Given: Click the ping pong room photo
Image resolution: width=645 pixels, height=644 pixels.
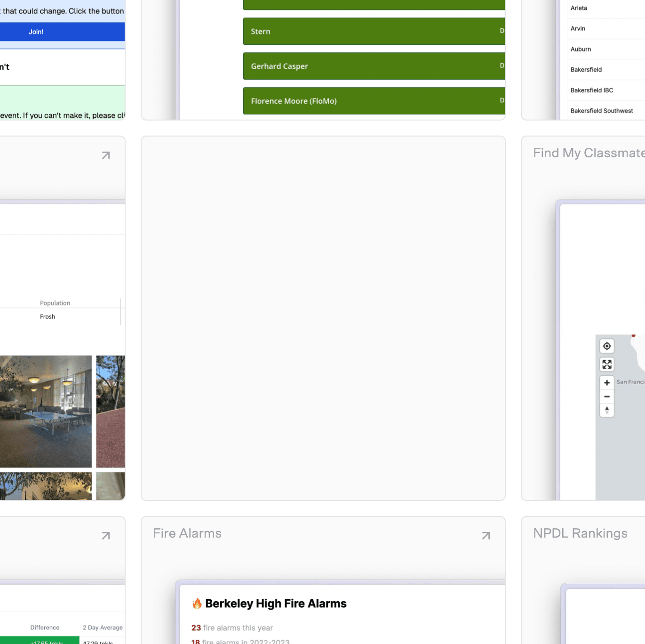Looking at the screenshot, I should pyautogui.click(x=46, y=411).
